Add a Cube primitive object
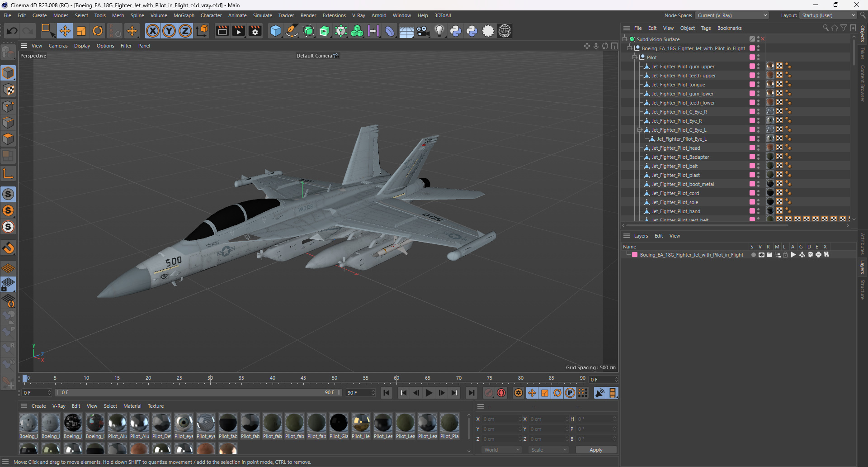Viewport: 868px width, 467px height. pyautogui.click(x=275, y=31)
